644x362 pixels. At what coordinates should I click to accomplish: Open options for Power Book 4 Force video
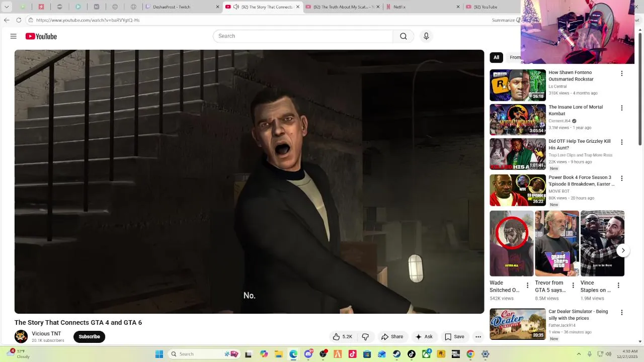tap(622, 178)
